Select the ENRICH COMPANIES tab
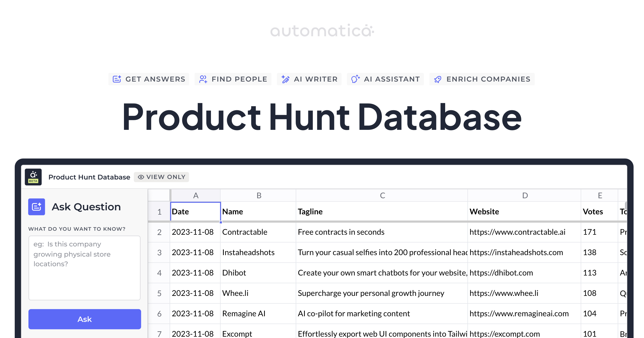The image size is (644, 338). pyautogui.click(x=482, y=79)
